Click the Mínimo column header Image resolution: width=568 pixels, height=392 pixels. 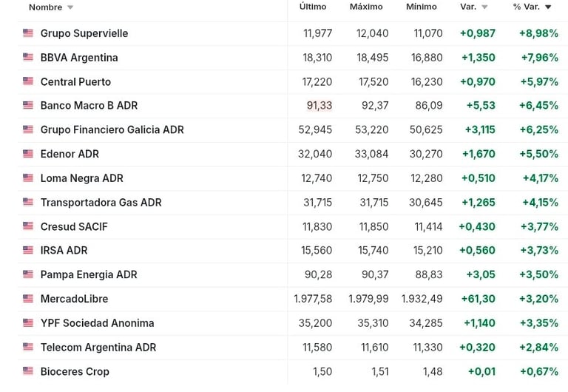pyautogui.click(x=422, y=7)
